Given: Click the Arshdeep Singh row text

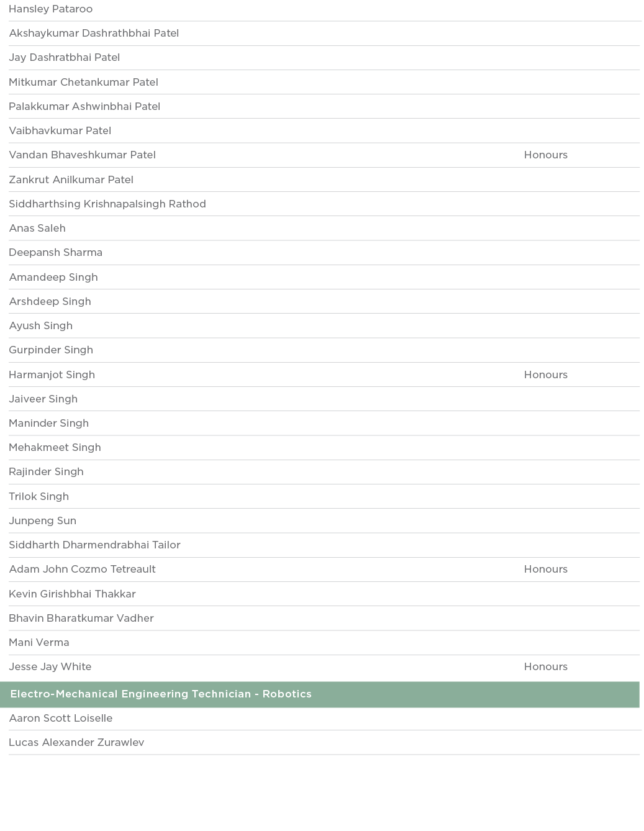Looking at the screenshot, I should point(50,301).
